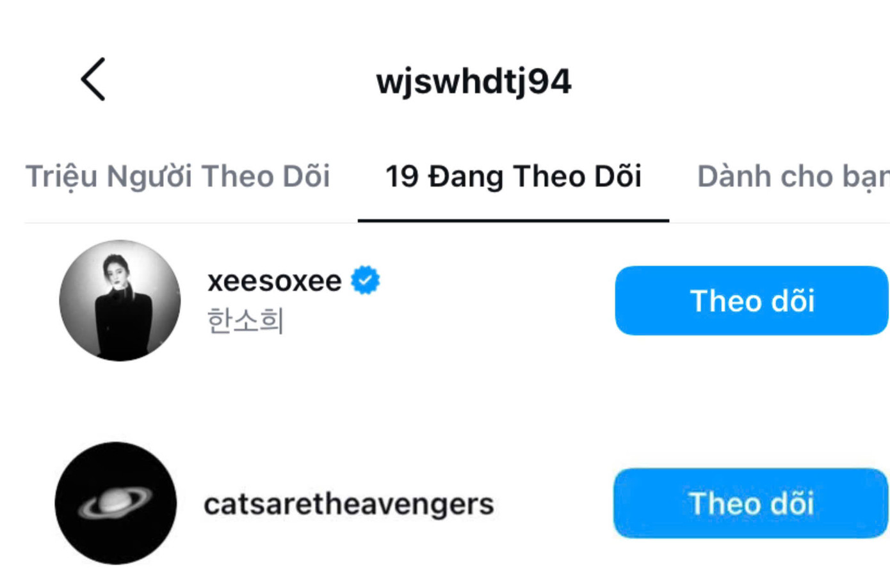Open catsaretheavengers' Saturn profile picture

coord(117,504)
